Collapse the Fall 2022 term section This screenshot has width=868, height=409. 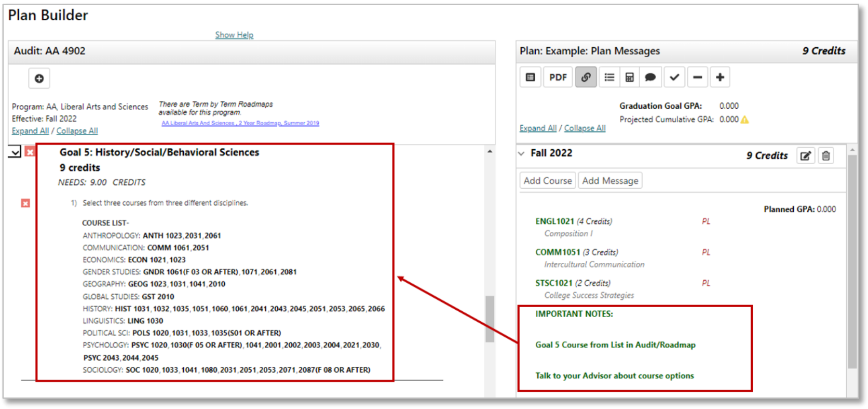coord(522,153)
